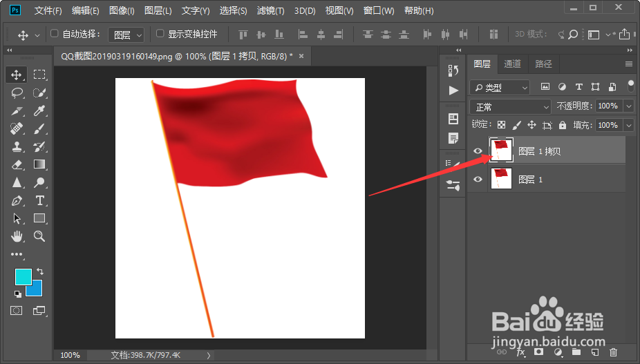
Task: Toggle lock transparent pixels
Action: click(501, 125)
